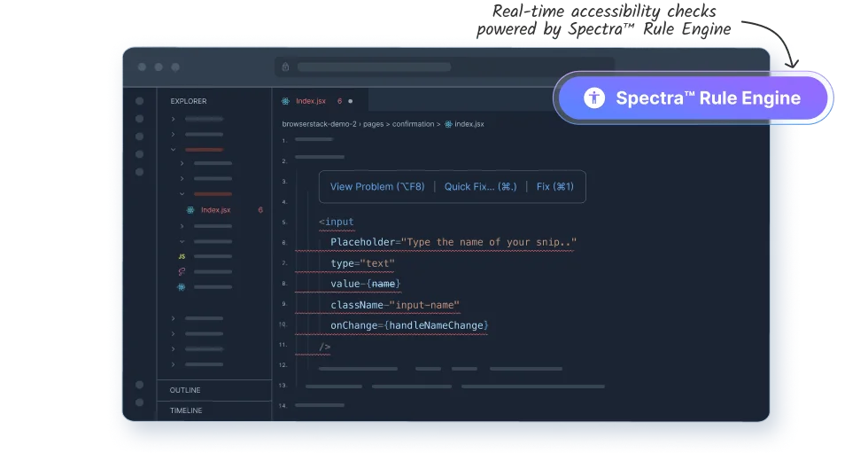The width and height of the screenshot is (868, 453).
Task: Click the EXPLORER panel header
Action: point(188,101)
